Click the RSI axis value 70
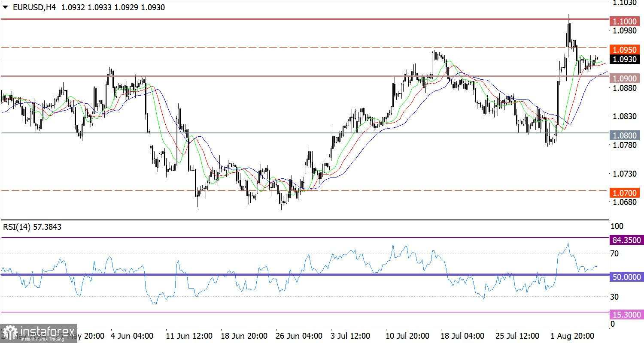The image size is (644, 343). click(615, 254)
